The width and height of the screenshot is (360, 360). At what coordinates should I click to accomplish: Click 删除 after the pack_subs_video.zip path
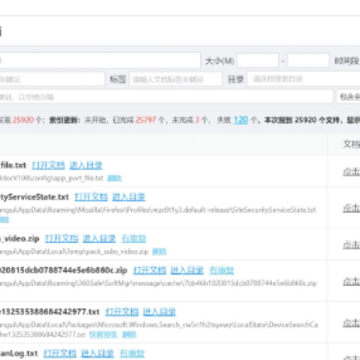tap(159, 251)
